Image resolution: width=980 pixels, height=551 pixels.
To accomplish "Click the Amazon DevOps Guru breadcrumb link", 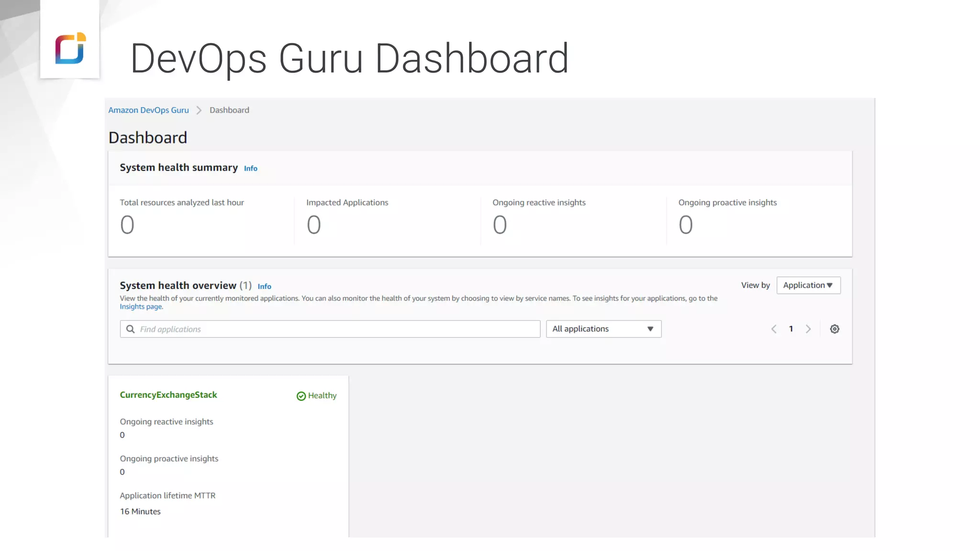I will [x=148, y=110].
